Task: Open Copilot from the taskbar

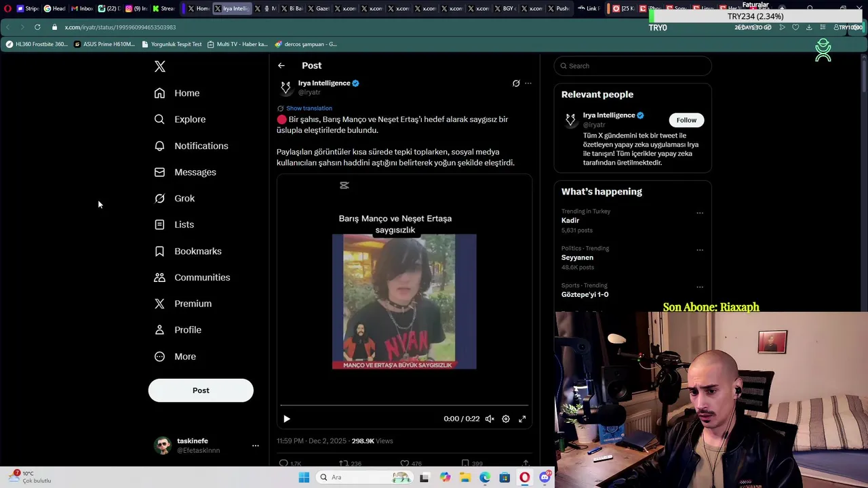Action: pos(445,478)
